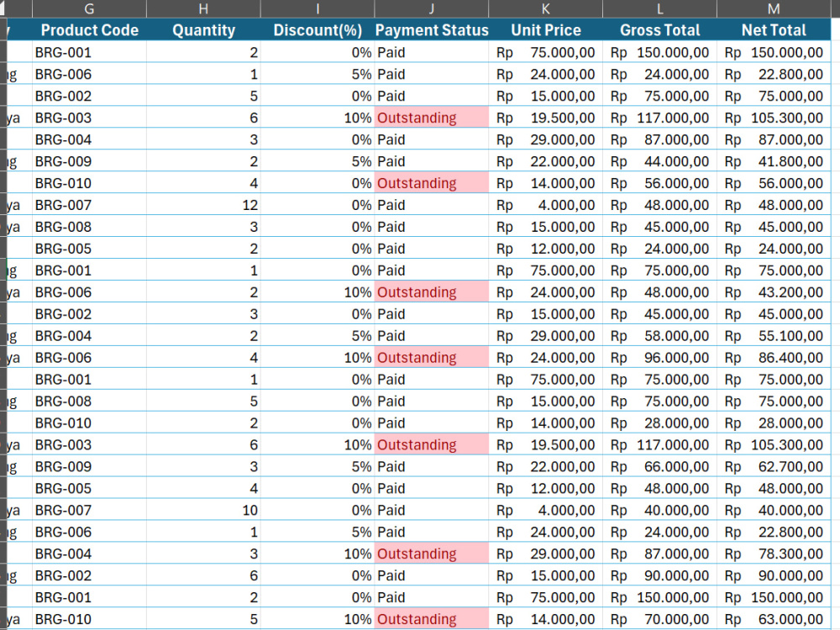
Task: Click quantity cell showing 10
Action: (203, 510)
